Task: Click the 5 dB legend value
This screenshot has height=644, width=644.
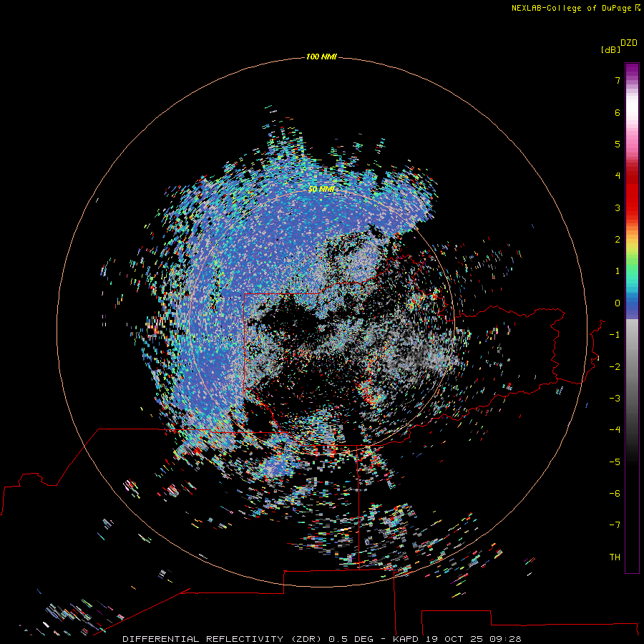Action: click(618, 144)
